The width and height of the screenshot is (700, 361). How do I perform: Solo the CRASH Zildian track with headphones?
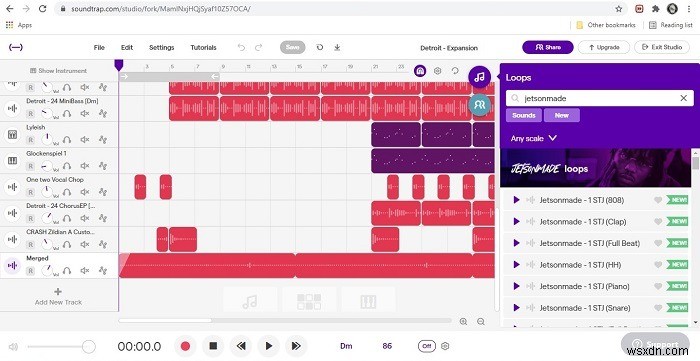[x=67, y=244]
